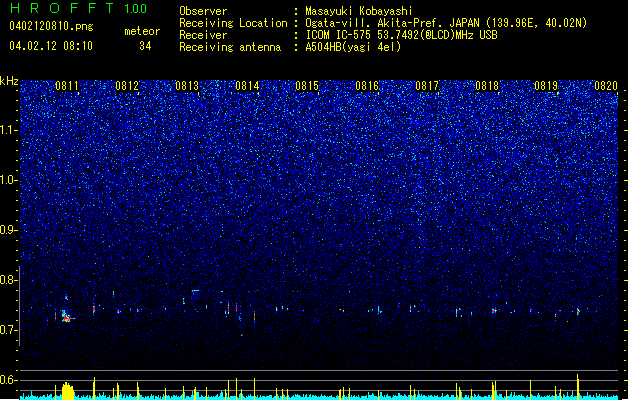This screenshot has width=629, height=400.
Task: Click the Observer field label
Action: point(203,11)
